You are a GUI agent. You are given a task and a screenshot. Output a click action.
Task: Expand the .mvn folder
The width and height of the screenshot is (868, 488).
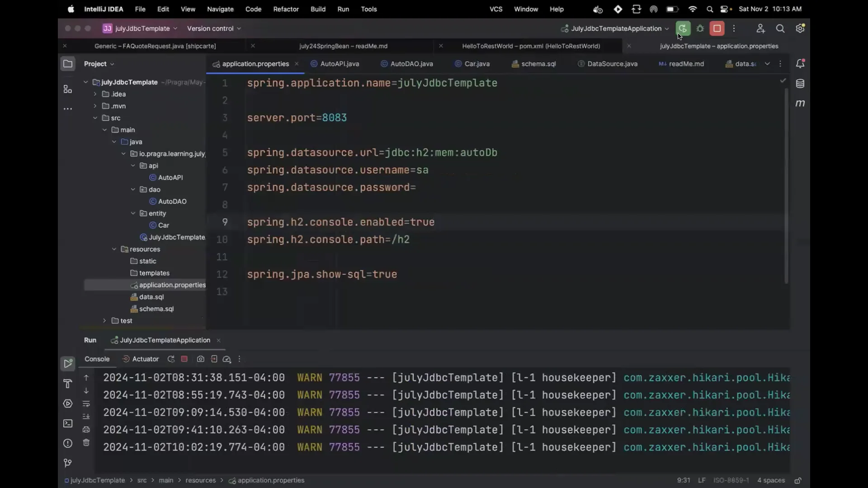(x=95, y=106)
